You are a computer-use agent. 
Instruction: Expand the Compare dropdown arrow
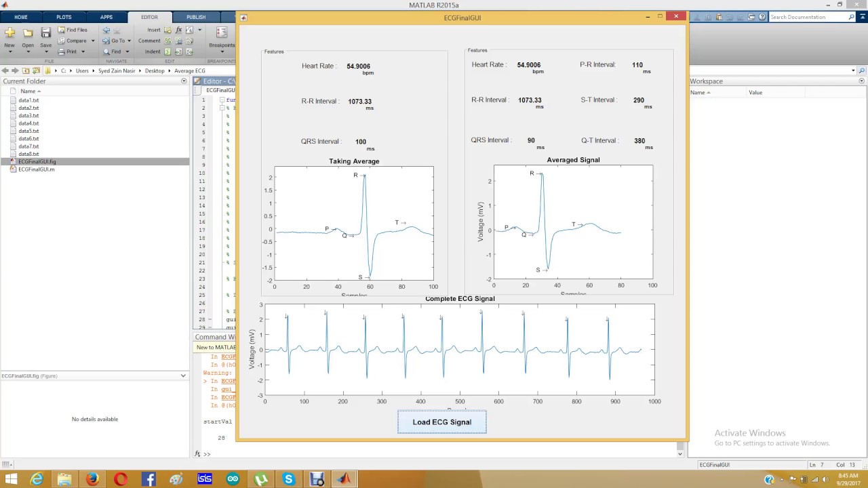[x=93, y=41]
